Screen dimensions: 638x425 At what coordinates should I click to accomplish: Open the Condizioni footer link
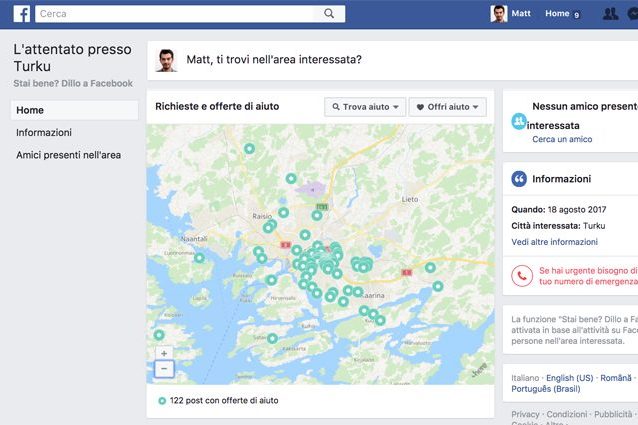pyautogui.click(x=566, y=414)
